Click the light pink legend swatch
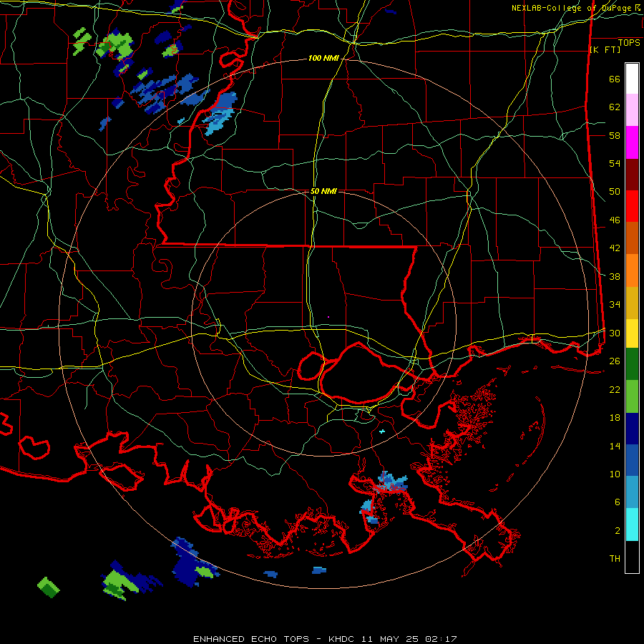The height and width of the screenshot is (644, 644). tap(632, 110)
